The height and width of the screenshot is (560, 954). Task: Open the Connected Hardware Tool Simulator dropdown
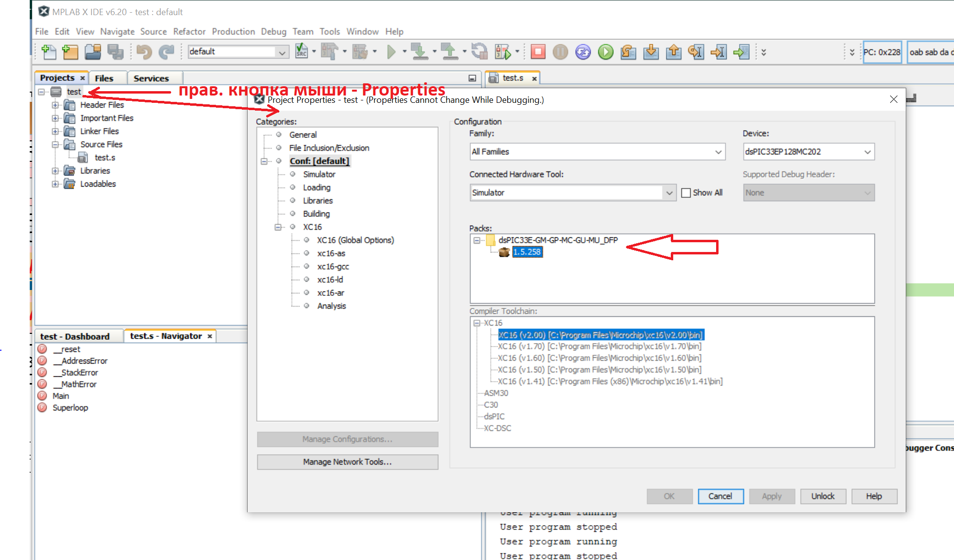(669, 193)
